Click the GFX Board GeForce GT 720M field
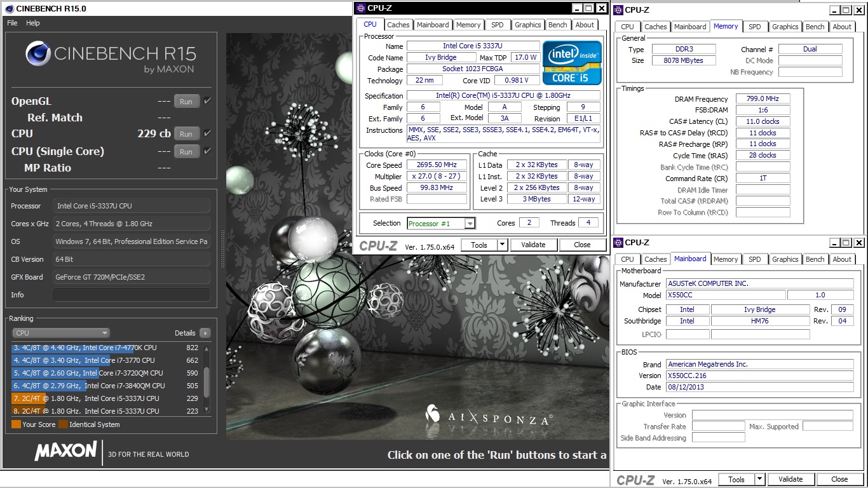The width and height of the screenshot is (868, 488). pos(132,277)
